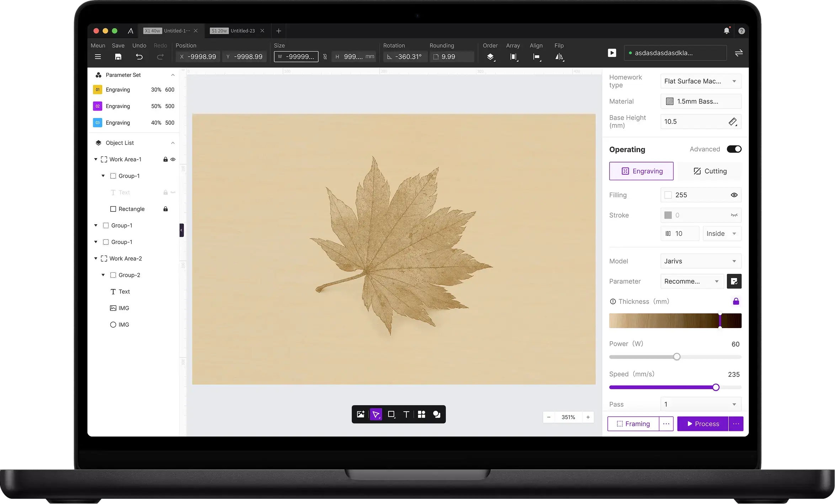Toggle the lock on Work Area-1
This screenshot has width=835, height=504.
click(x=165, y=159)
